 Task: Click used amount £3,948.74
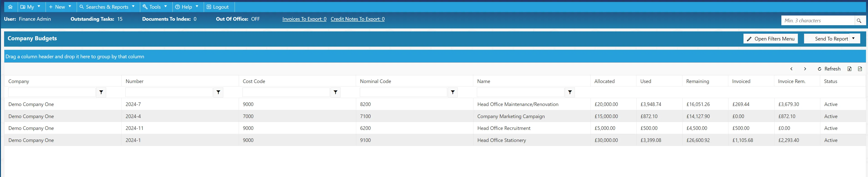pyautogui.click(x=651, y=104)
